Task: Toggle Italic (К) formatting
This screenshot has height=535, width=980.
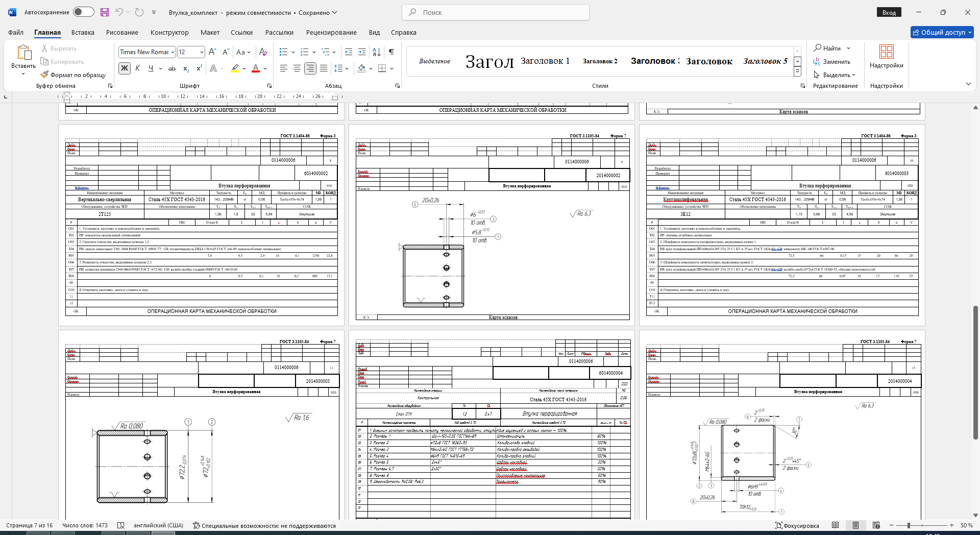Action: coord(137,68)
